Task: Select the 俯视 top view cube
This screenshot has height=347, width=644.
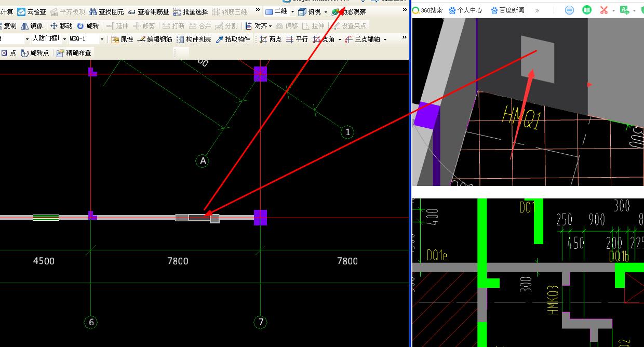Action: [310, 11]
